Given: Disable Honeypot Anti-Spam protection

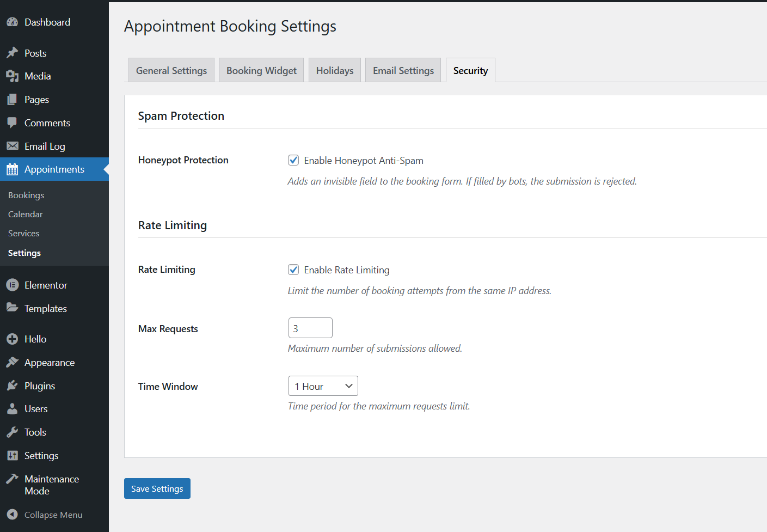Looking at the screenshot, I should pyautogui.click(x=293, y=160).
